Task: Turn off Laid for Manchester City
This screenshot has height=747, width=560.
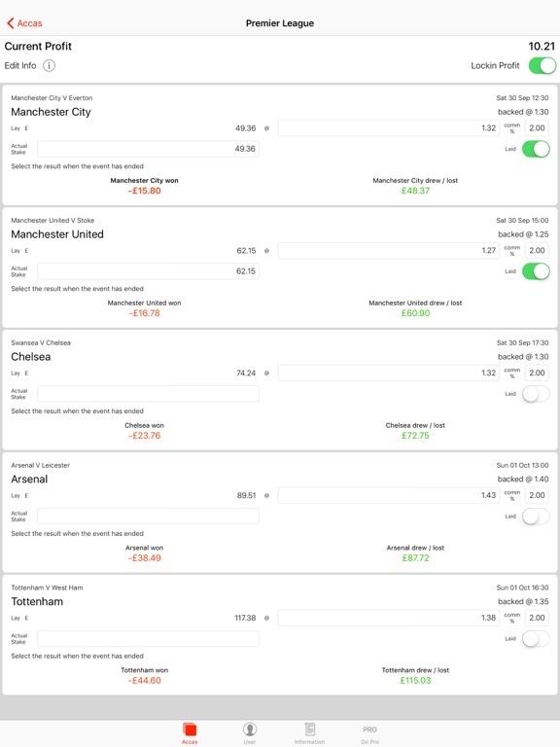Action: [536, 149]
